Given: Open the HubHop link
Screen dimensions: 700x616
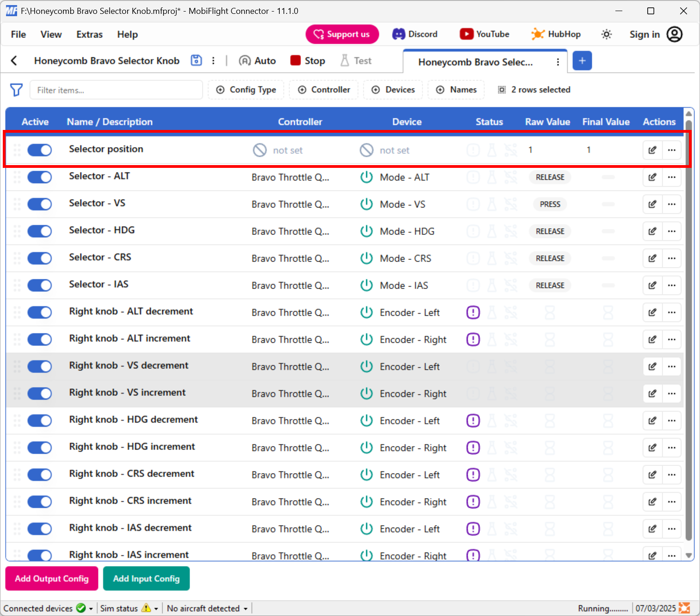Looking at the screenshot, I should pos(556,34).
